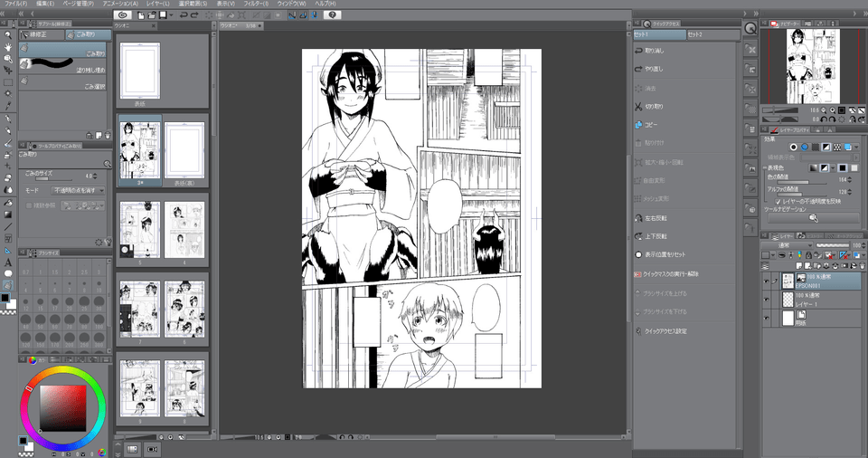This screenshot has height=458, width=868.
Task: Select the Zoom magnifier tool in toolbox
Action: click(8, 35)
